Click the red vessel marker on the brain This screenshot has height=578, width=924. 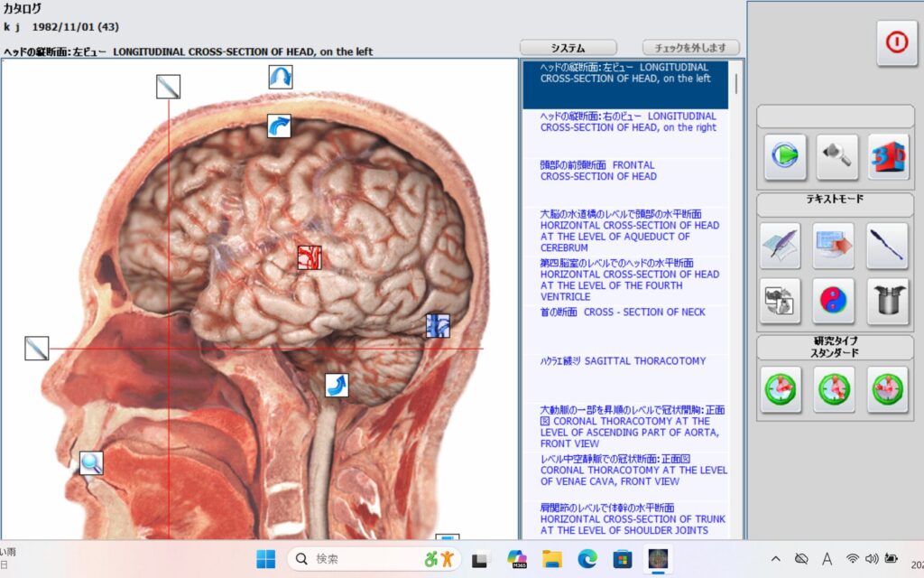point(310,257)
